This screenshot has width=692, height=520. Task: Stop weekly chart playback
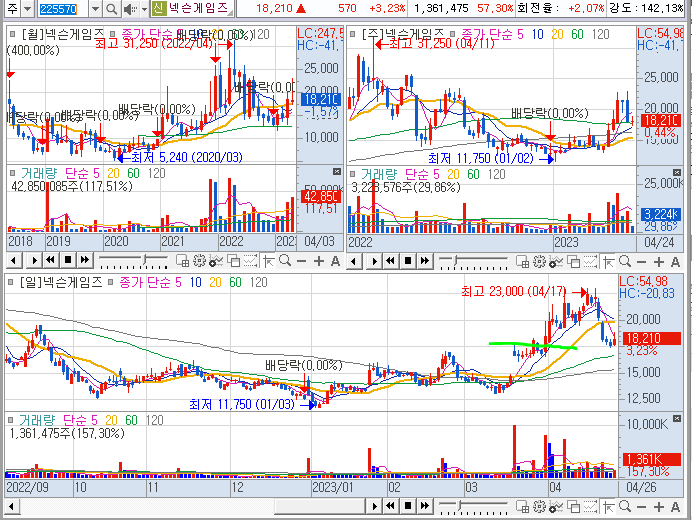408,261
